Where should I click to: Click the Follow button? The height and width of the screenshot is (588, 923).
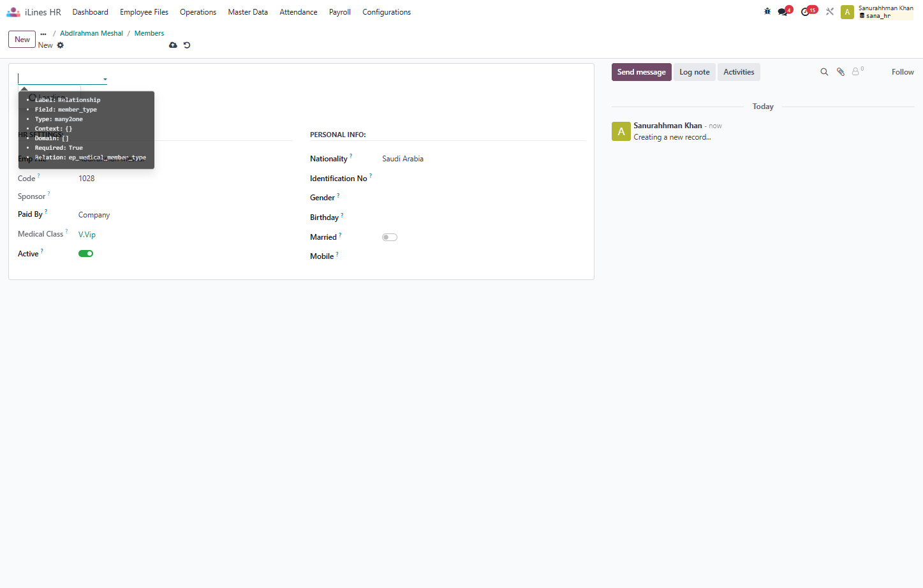[903, 72]
